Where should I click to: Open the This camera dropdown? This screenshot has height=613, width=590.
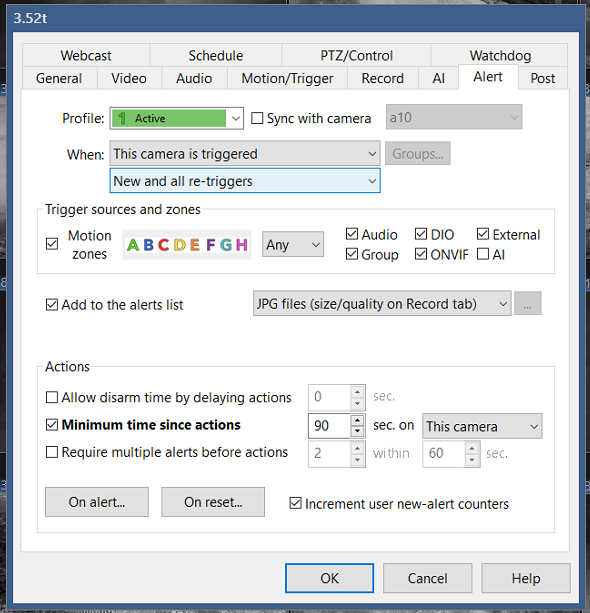(x=482, y=426)
